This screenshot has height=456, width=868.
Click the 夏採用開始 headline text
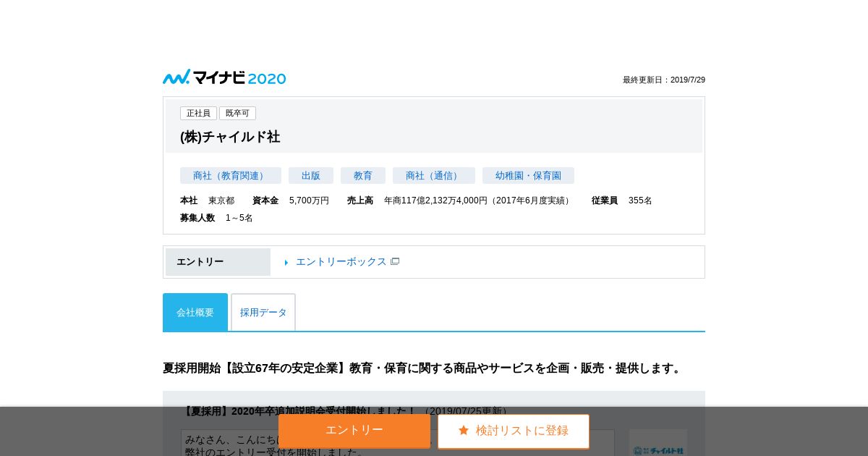coord(424,368)
